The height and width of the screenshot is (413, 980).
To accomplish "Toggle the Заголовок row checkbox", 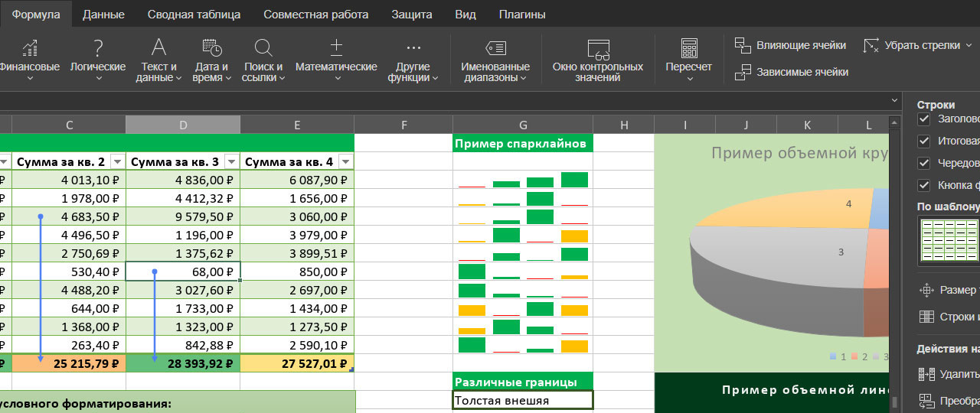I will point(923,119).
